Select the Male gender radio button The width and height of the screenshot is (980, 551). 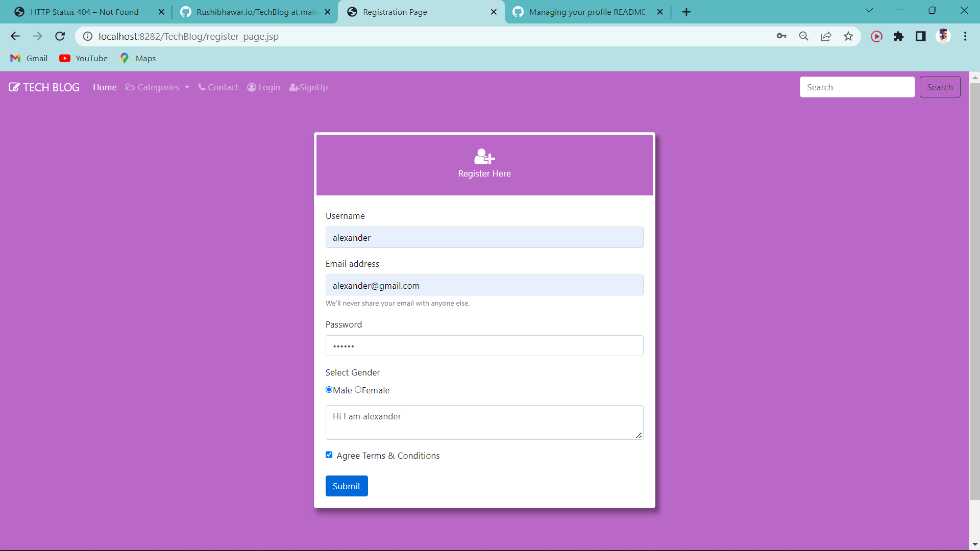pyautogui.click(x=329, y=389)
